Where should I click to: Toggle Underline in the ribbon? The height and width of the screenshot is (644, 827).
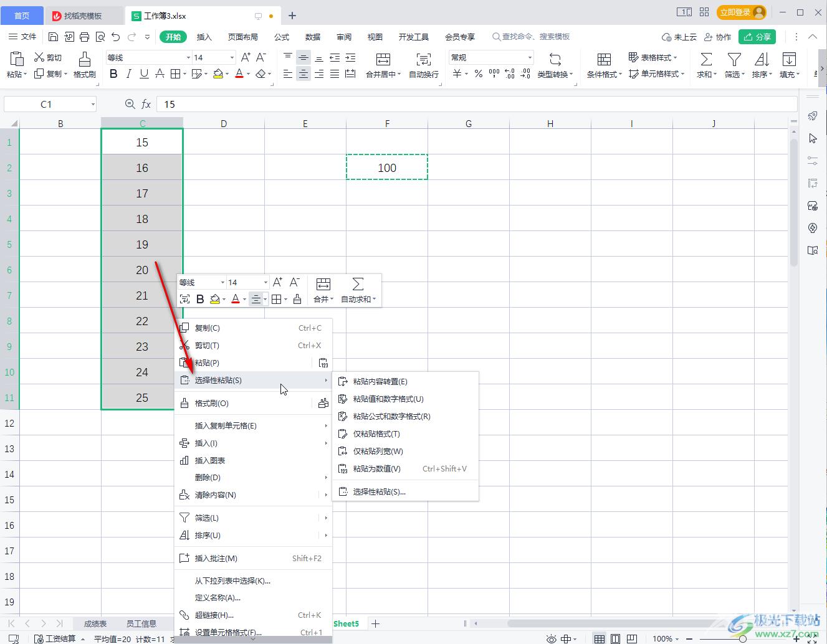144,74
